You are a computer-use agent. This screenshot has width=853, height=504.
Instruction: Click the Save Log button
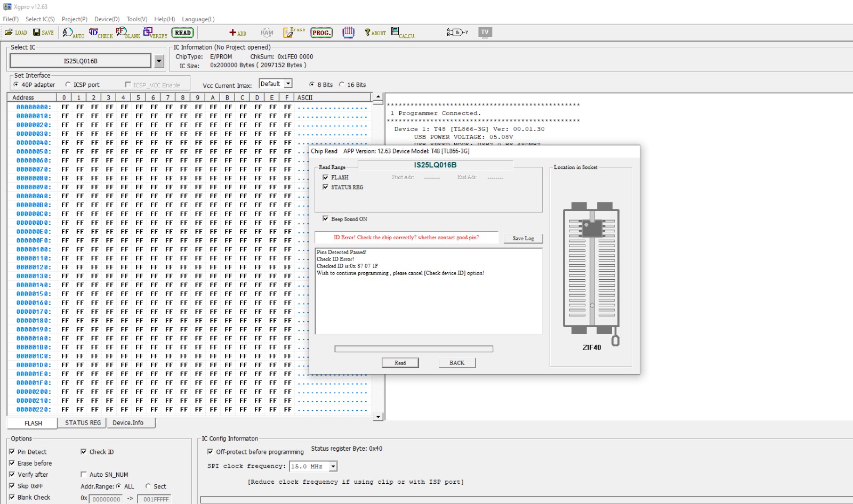click(x=522, y=239)
